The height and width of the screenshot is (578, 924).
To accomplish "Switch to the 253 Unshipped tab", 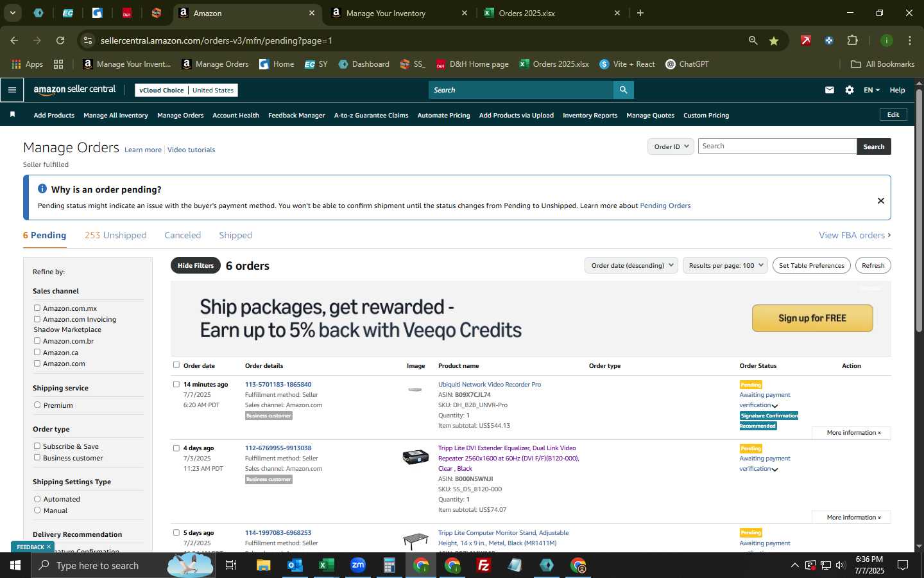I will [116, 235].
